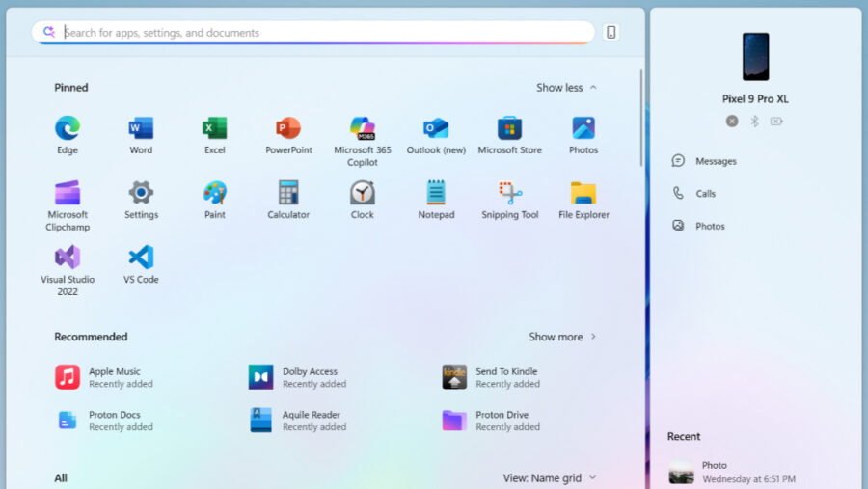Image resolution: width=868 pixels, height=489 pixels.
Task: Open the Clock app
Action: point(363,200)
